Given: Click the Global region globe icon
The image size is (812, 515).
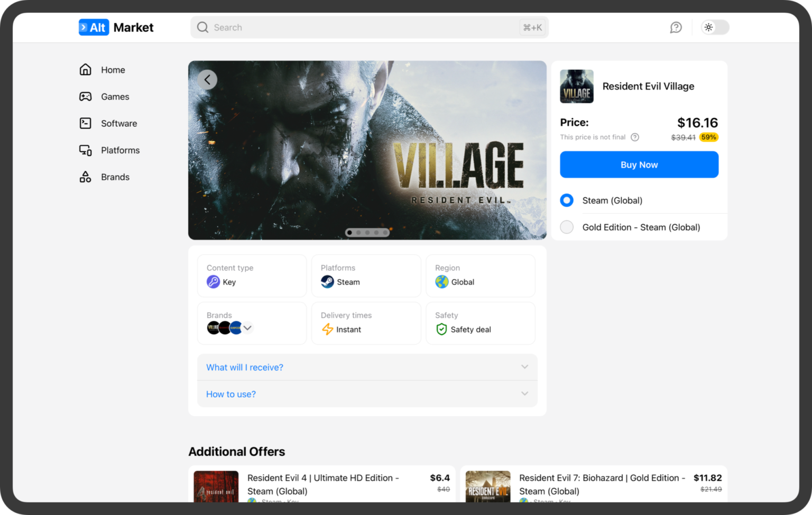Looking at the screenshot, I should pos(441,282).
